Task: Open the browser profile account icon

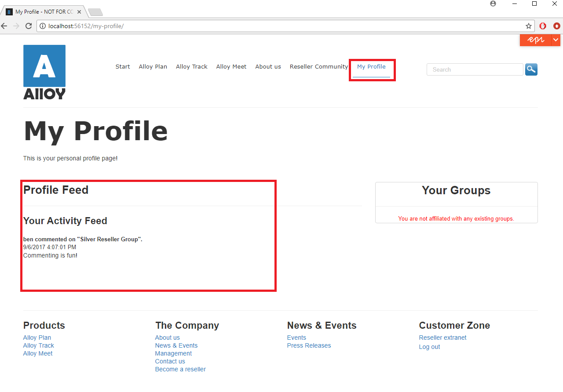Action: click(x=493, y=4)
